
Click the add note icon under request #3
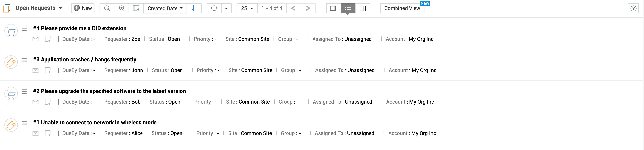click(47, 70)
